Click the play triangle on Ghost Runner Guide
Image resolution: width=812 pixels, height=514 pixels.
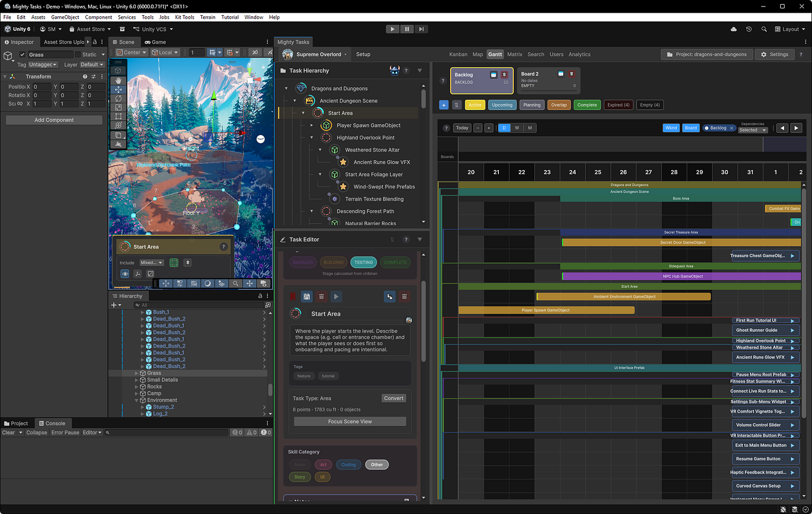(792, 330)
